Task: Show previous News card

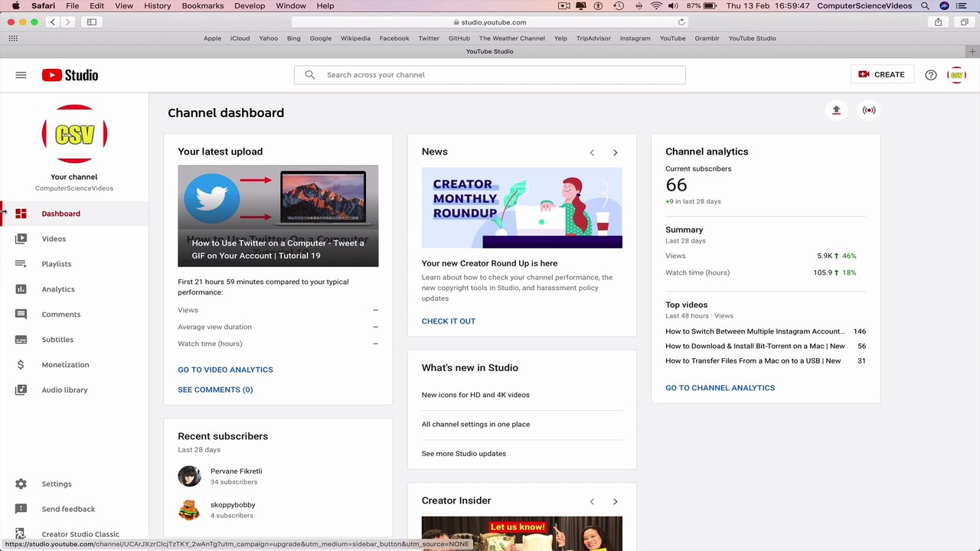Action: pyautogui.click(x=592, y=152)
